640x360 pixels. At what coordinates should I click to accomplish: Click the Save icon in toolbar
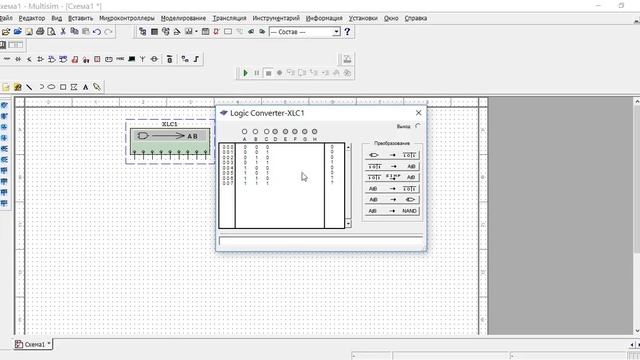point(29,32)
